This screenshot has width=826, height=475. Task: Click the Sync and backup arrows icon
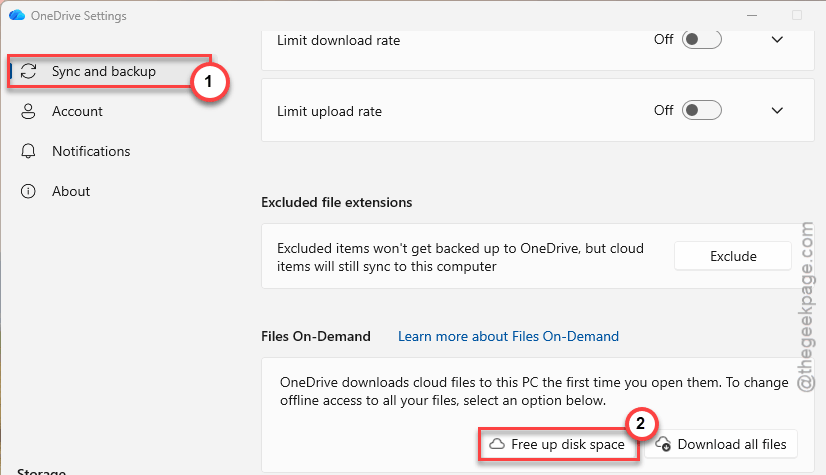pyautogui.click(x=28, y=71)
